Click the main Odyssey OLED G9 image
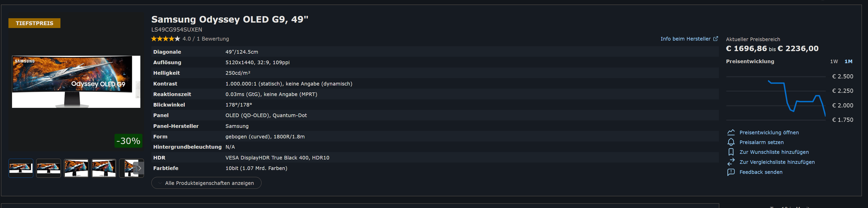 pyautogui.click(x=76, y=82)
